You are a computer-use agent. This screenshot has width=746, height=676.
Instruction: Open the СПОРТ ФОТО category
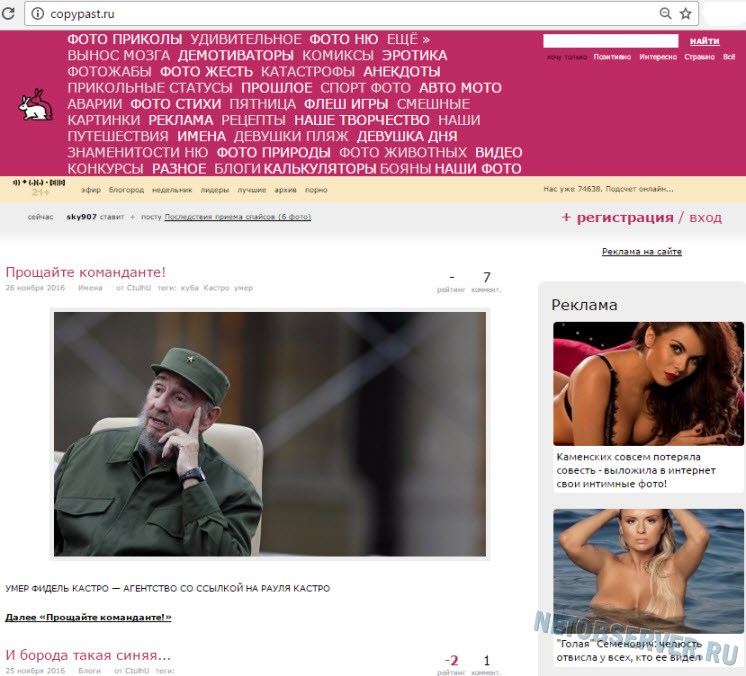coord(365,88)
